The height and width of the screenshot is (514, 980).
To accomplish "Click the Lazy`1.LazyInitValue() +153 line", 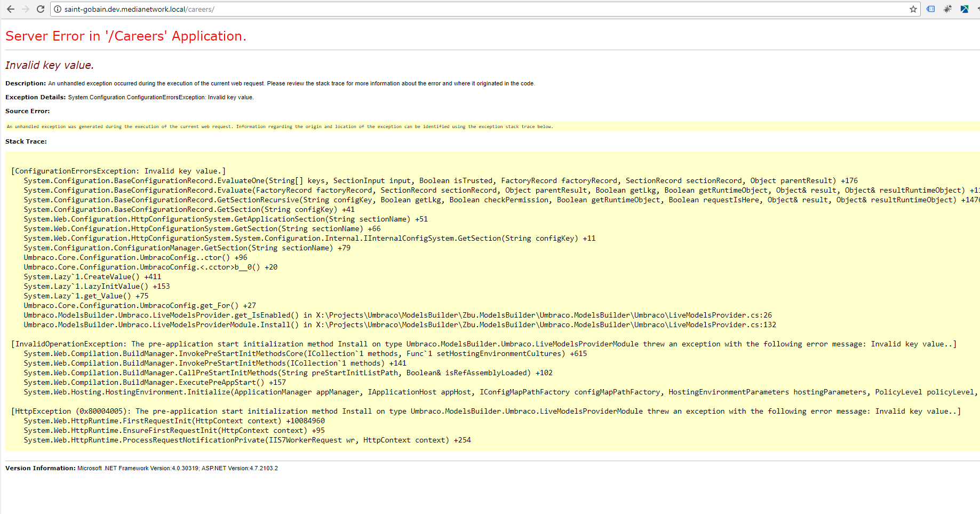I will [97, 286].
